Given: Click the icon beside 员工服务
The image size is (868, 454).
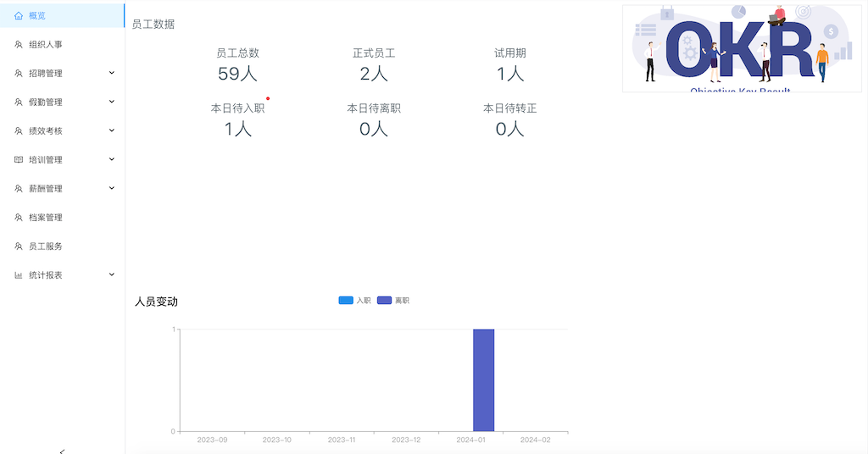Looking at the screenshot, I should click(19, 246).
